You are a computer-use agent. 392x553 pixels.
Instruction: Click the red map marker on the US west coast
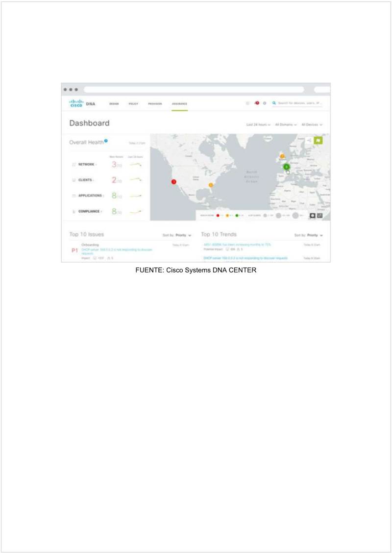tap(173, 181)
